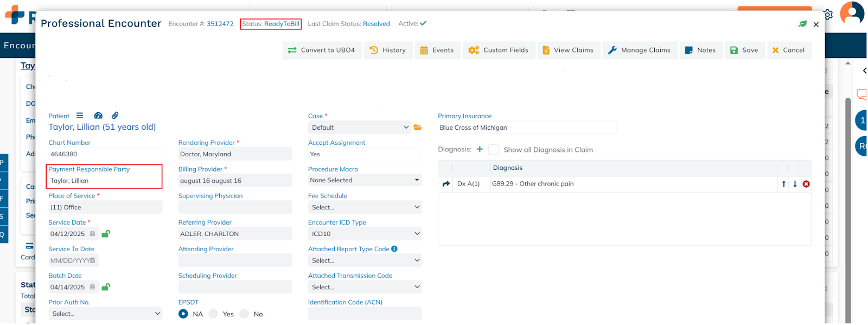Select the EPSDT No radio button
This screenshot has width=868, height=325.
[x=244, y=314]
